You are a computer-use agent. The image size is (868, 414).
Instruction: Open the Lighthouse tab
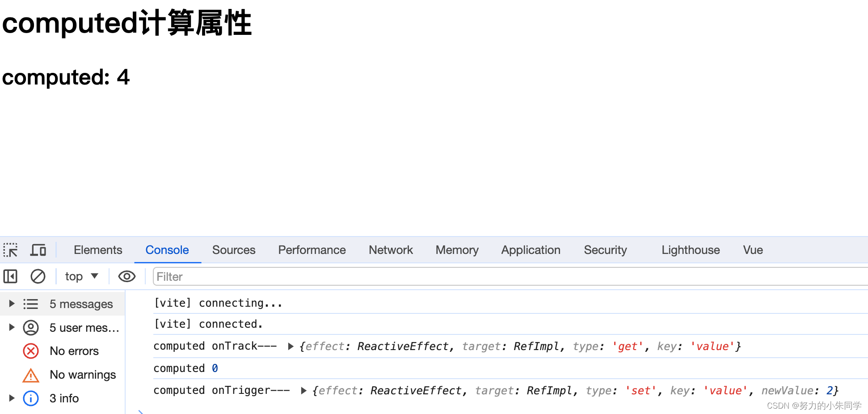(x=691, y=250)
